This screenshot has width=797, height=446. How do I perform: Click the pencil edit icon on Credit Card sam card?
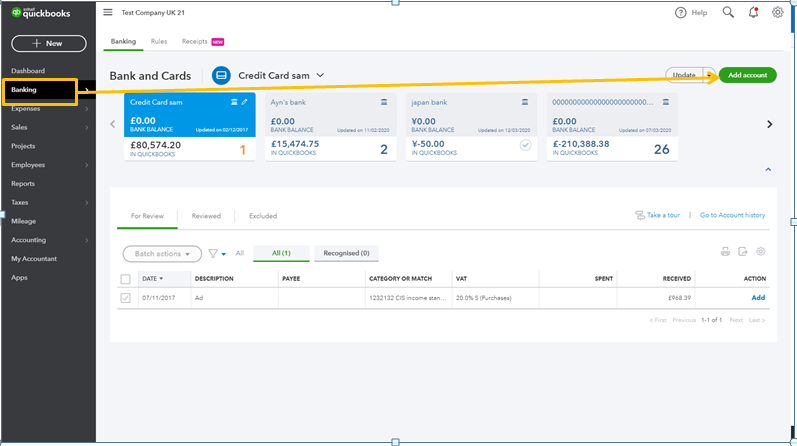tap(244, 102)
